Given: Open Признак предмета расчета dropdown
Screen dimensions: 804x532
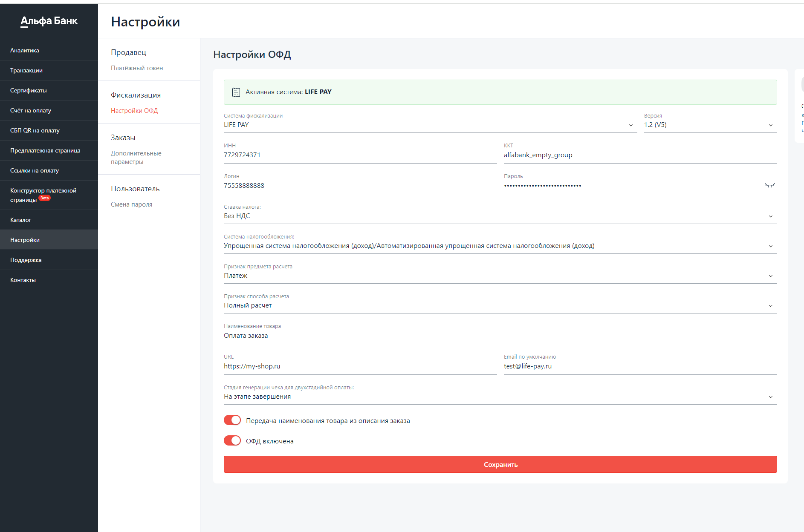Looking at the screenshot, I should click(x=500, y=276).
